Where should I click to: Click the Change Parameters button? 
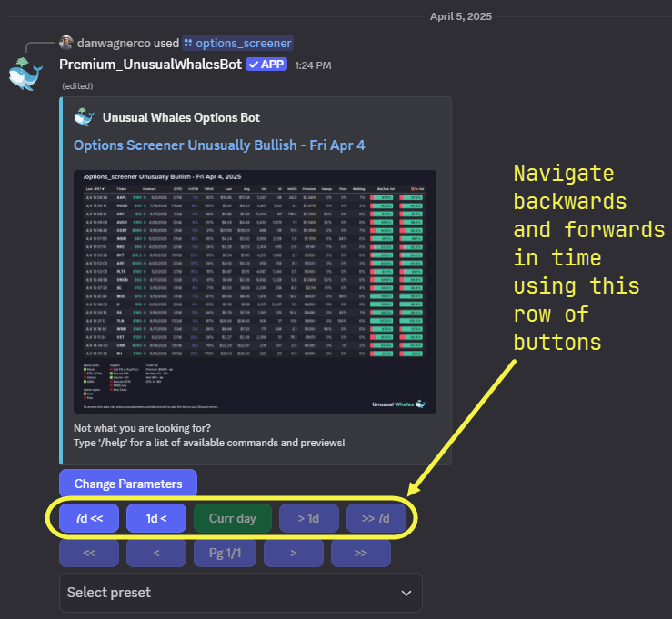pyautogui.click(x=128, y=484)
